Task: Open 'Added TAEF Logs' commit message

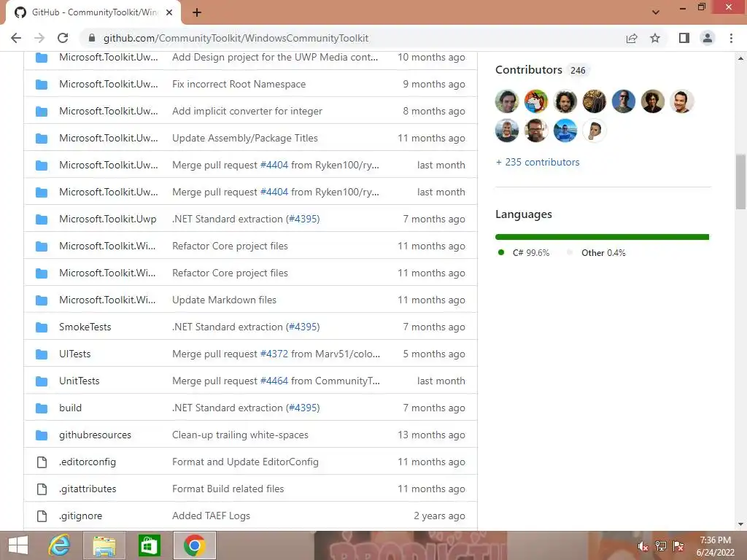Action: click(211, 516)
